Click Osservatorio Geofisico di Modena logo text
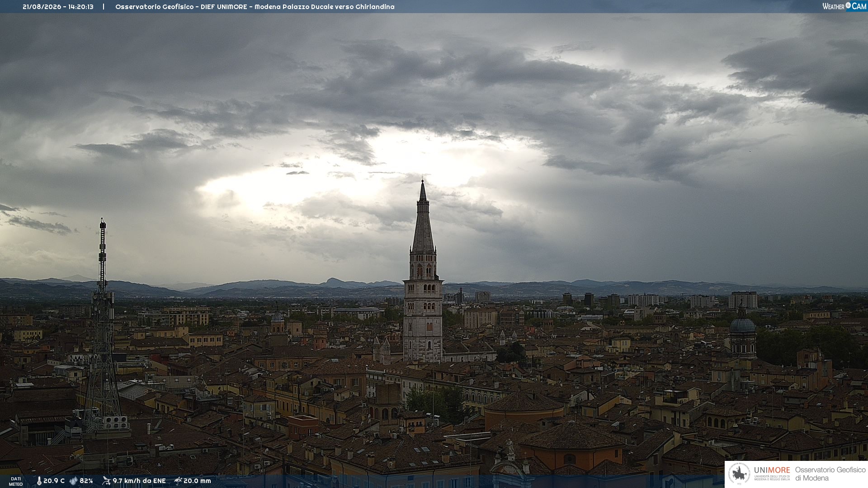Image resolution: width=868 pixels, height=488 pixels. coord(830,474)
